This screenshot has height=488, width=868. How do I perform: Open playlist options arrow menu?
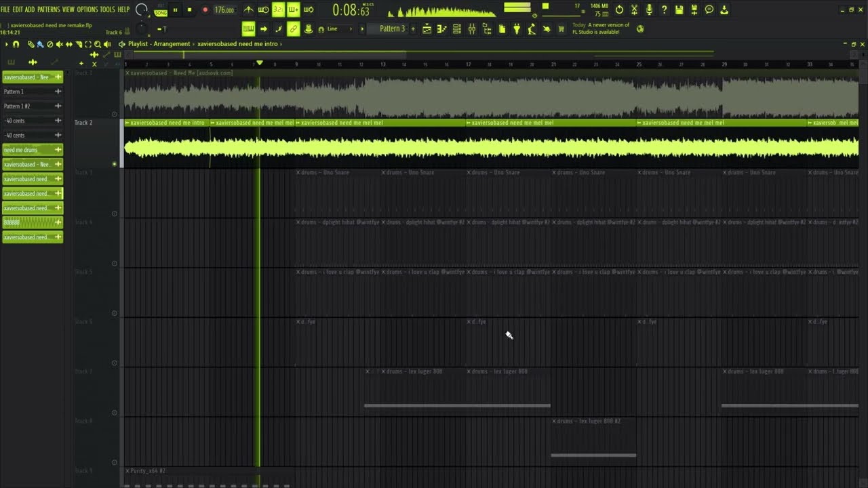(6, 44)
